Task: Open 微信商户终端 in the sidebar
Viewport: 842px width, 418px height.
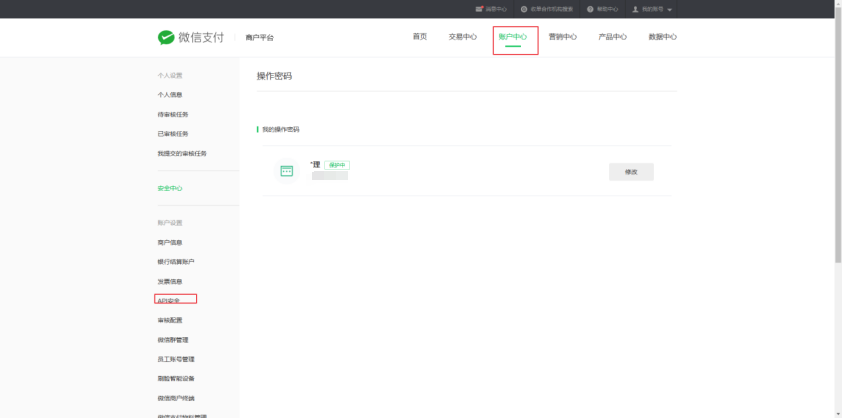Action: [176, 398]
